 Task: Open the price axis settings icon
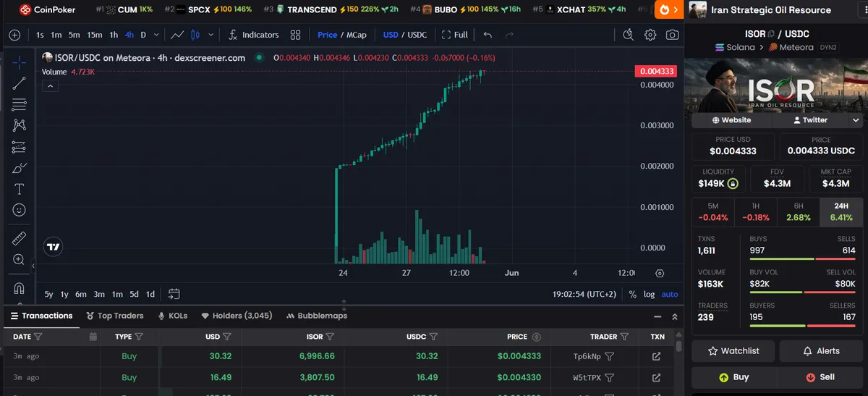click(x=659, y=273)
